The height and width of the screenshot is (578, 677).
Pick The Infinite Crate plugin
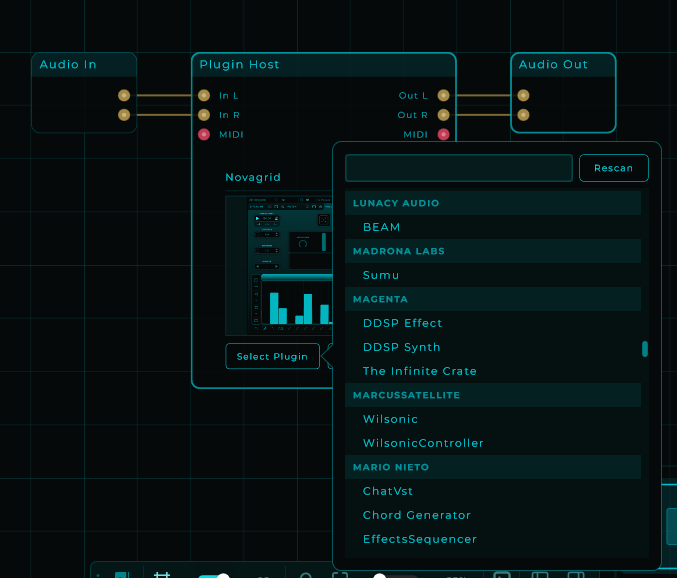pyautogui.click(x=493, y=371)
